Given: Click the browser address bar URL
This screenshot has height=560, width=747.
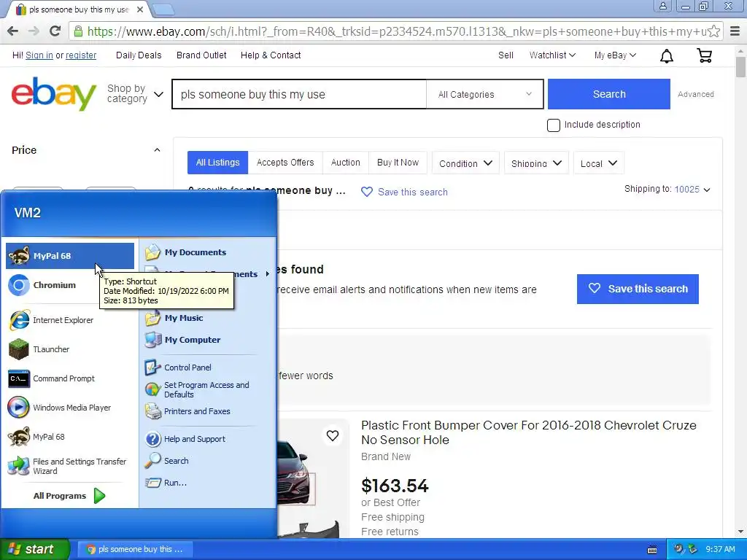Looking at the screenshot, I should (x=396, y=31).
